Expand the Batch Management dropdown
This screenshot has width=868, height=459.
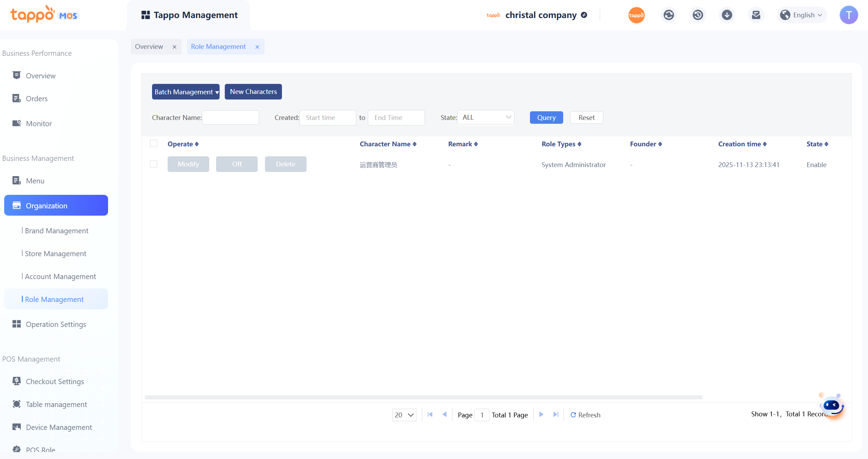186,92
